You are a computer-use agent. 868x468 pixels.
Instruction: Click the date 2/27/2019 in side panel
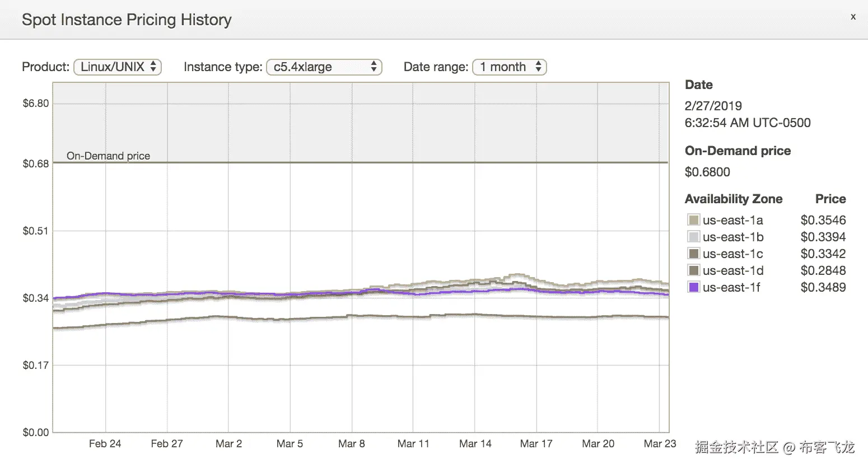coord(713,106)
